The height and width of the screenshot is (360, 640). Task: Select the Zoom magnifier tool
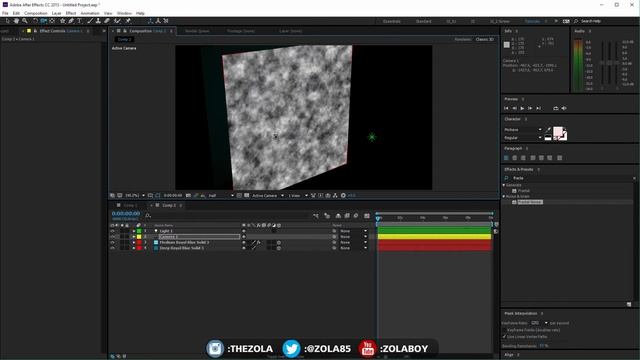(x=25, y=21)
